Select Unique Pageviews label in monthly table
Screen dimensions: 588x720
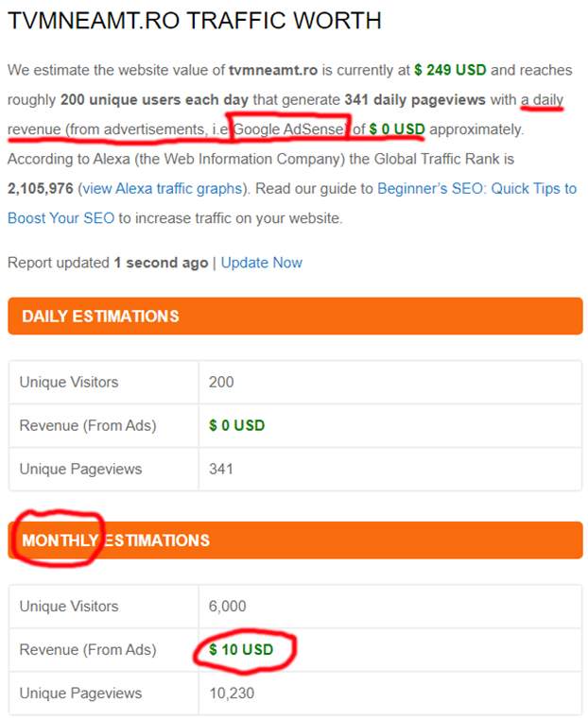coord(78,693)
